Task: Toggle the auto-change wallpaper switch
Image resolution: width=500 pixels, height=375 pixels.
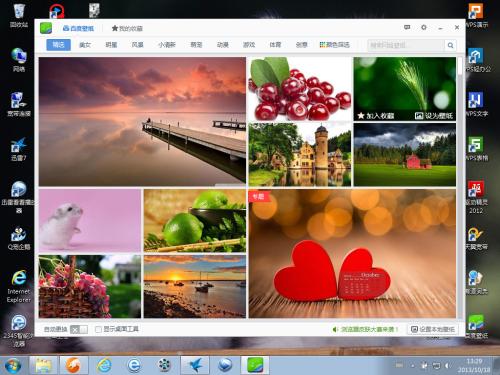Action: pos(79,329)
